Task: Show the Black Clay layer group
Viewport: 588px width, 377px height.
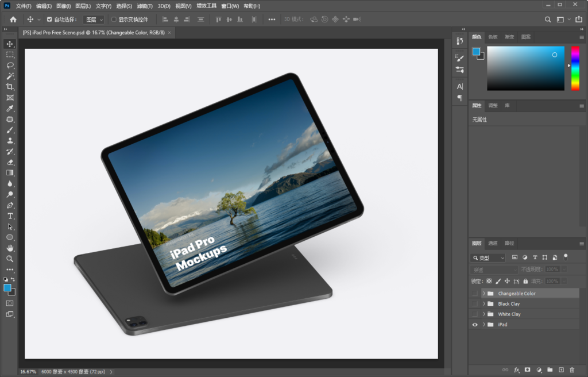Action: click(x=475, y=304)
